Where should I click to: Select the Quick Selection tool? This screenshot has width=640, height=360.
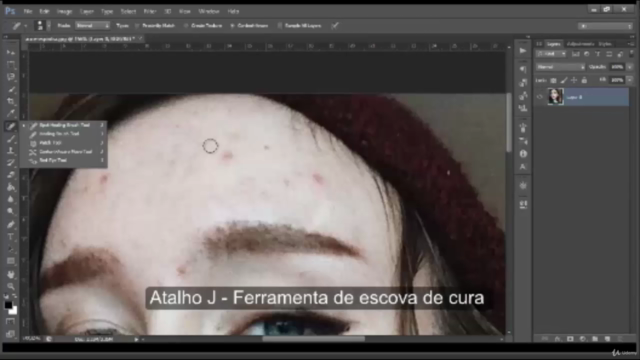11,89
